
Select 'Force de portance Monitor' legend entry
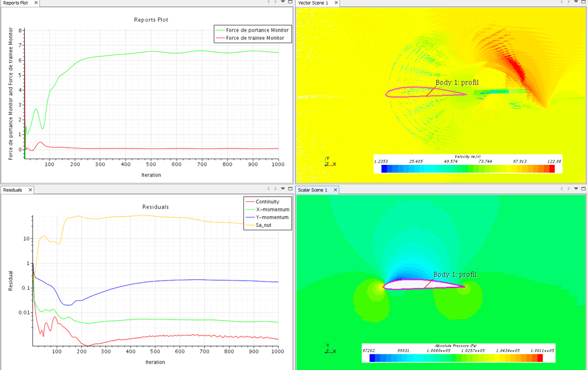pyautogui.click(x=253, y=30)
